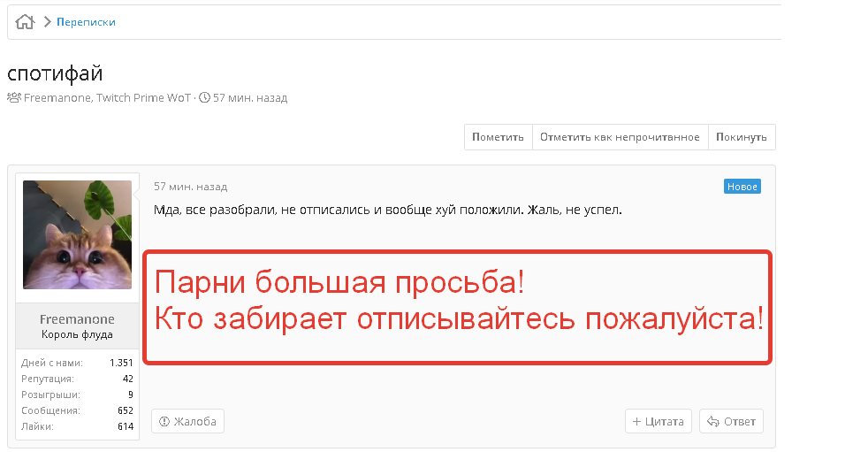
Task: Report the post with the Жалоба button
Action: (187, 422)
